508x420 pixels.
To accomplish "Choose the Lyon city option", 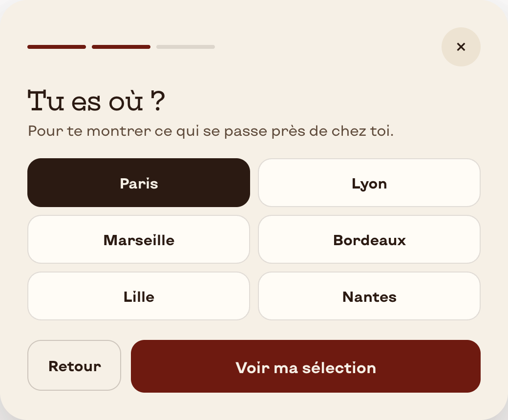I will [x=369, y=183].
